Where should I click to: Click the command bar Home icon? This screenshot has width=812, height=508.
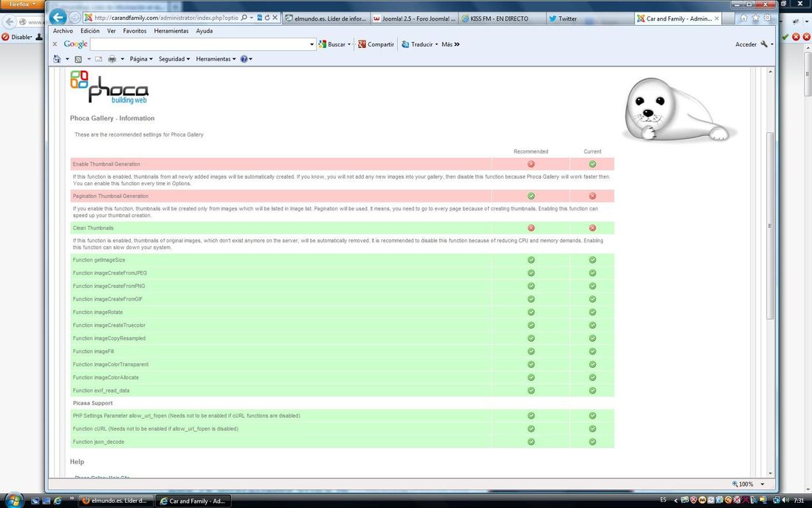point(57,59)
